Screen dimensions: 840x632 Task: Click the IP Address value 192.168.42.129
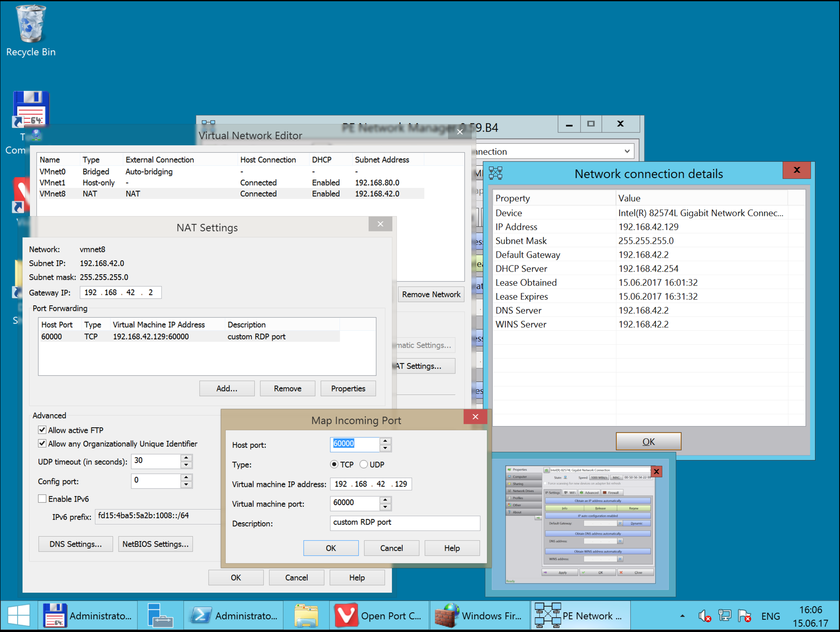pyautogui.click(x=648, y=227)
